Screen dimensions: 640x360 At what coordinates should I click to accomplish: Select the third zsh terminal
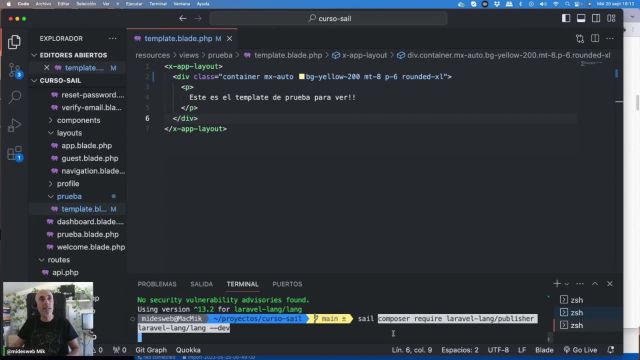tap(571, 325)
